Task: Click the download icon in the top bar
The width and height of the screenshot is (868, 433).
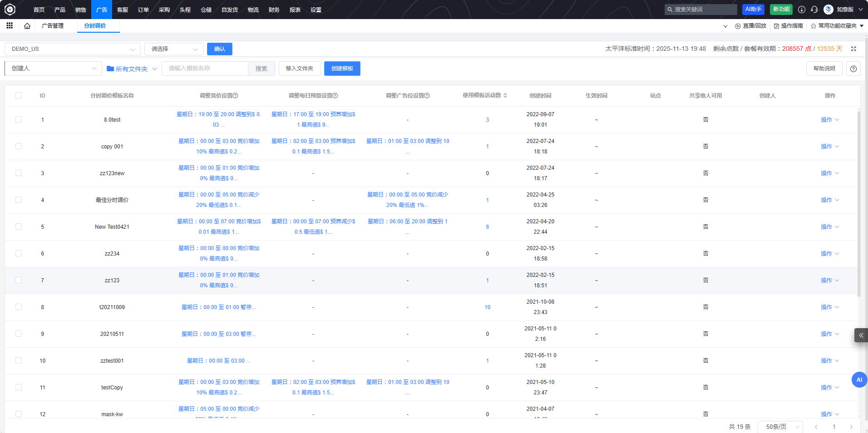Action: 801,9
